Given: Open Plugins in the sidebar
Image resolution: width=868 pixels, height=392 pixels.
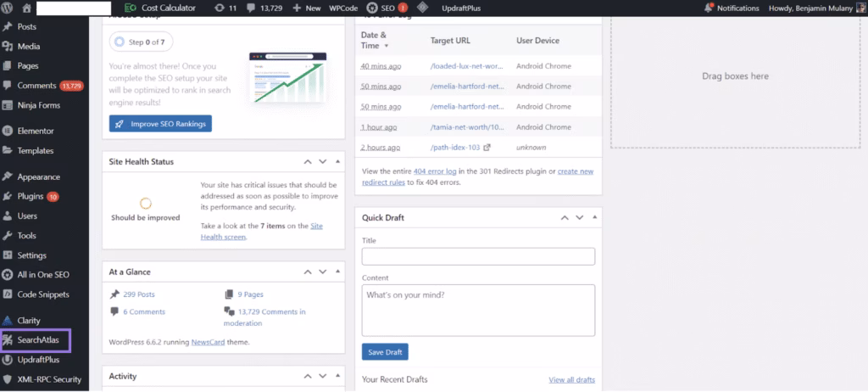Looking at the screenshot, I should coord(30,197).
